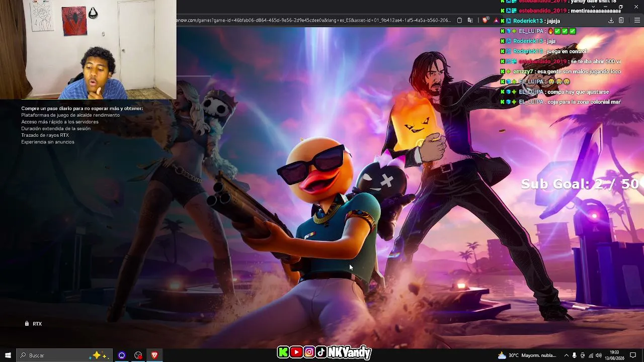Open the Meet Now camera tray icon
The image size is (644, 362).
(x=583, y=355)
